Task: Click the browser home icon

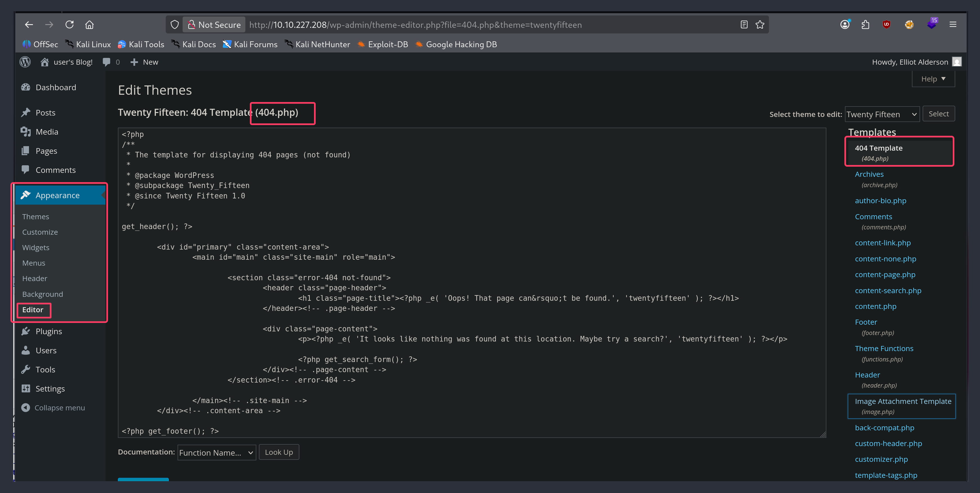Action: (89, 25)
